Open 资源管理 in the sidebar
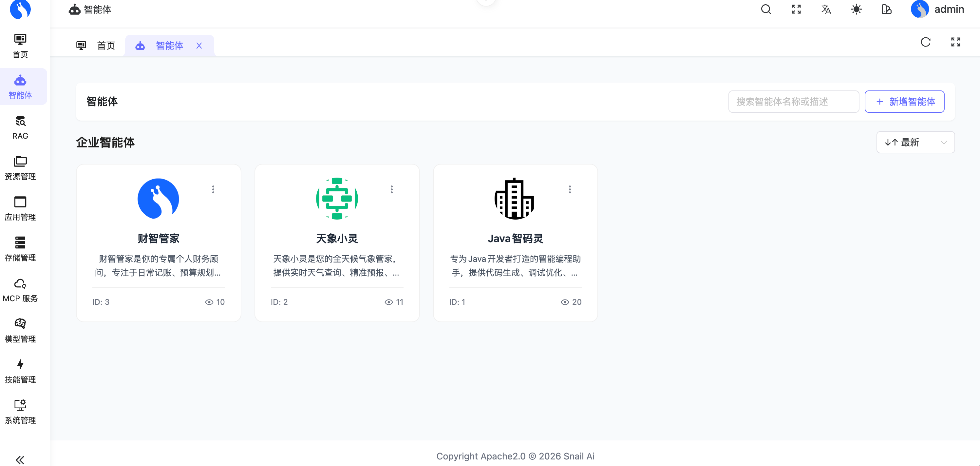Screen dimensions: 980x466 pos(20,168)
